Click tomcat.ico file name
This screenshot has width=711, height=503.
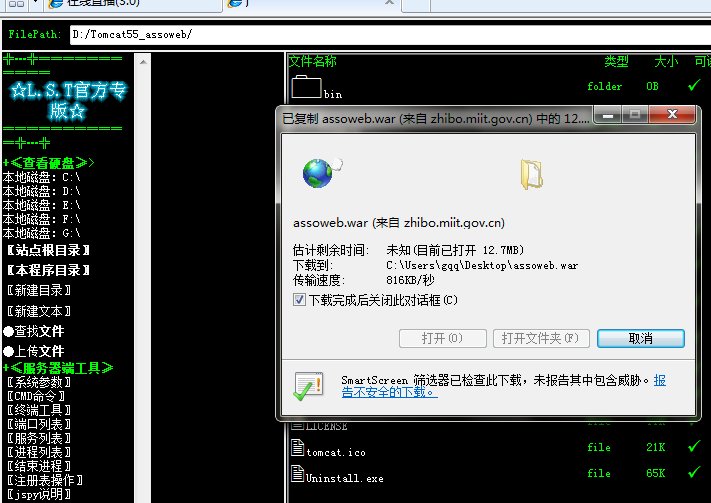[x=336, y=453]
